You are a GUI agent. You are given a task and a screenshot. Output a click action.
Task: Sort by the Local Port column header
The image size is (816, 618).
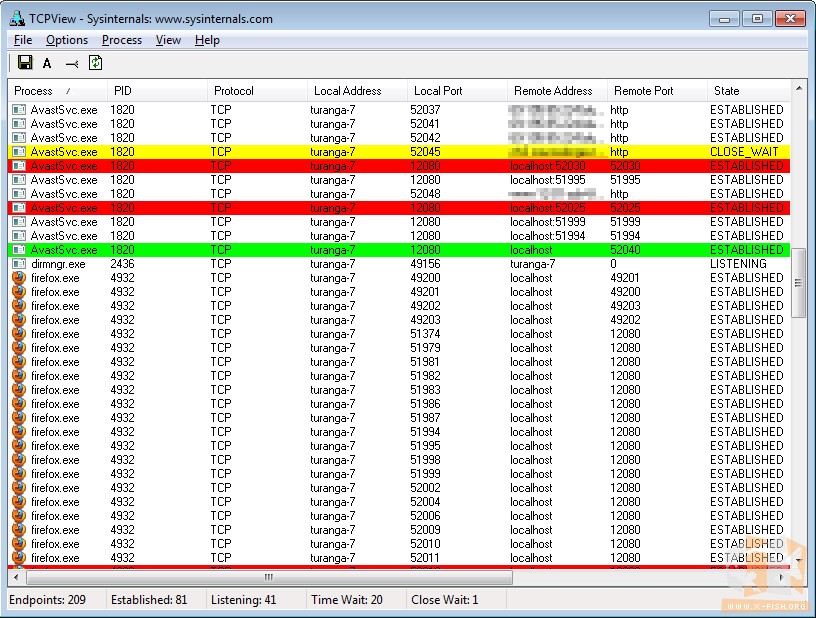point(457,91)
